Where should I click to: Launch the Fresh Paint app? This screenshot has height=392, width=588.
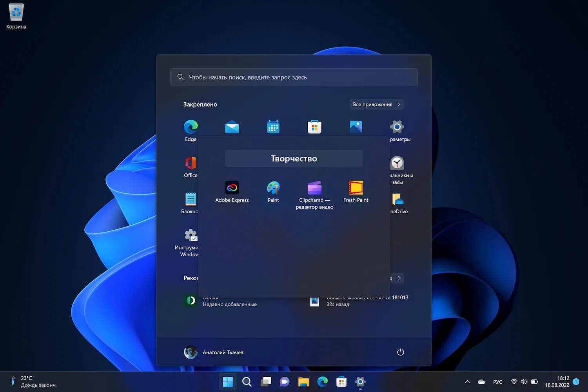(x=356, y=188)
